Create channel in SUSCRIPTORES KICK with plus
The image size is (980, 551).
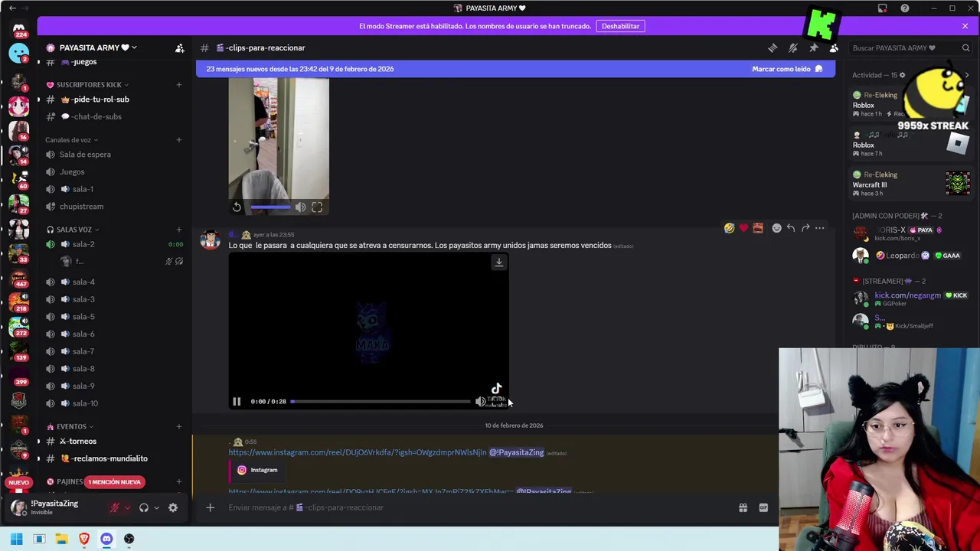[x=179, y=84]
